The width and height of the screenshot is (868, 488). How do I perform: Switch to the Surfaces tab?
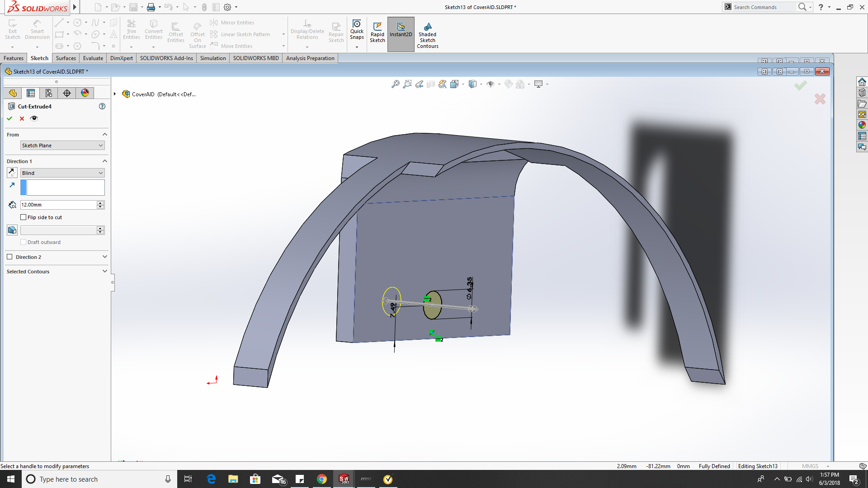click(x=66, y=58)
